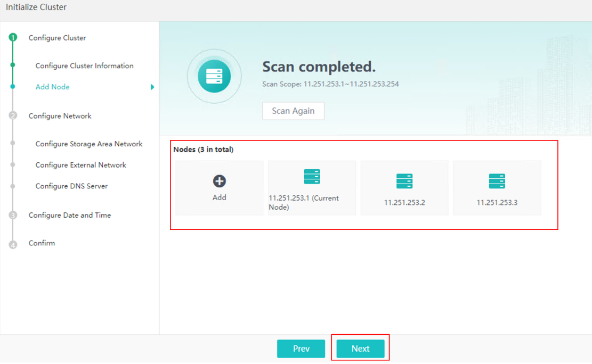The image size is (592, 364).
Task: Open Configure Storage Area Network substep
Action: pyautogui.click(x=89, y=144)
